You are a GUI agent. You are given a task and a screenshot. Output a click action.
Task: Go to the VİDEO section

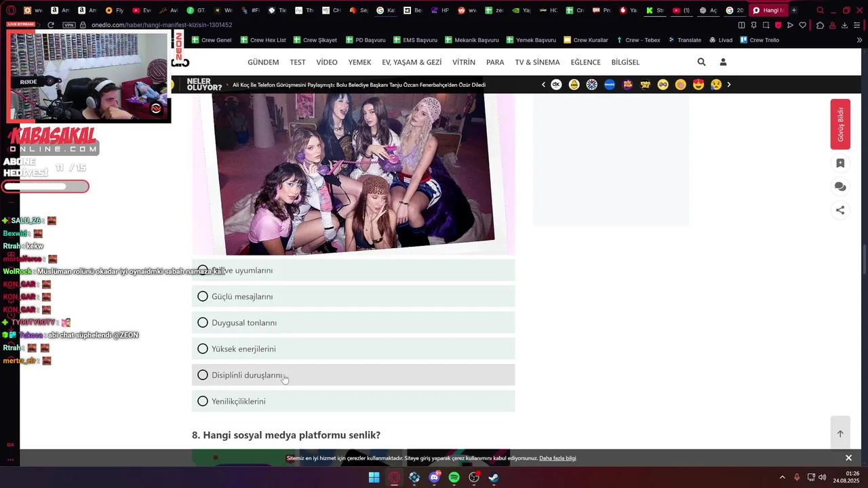coord(327,62)
